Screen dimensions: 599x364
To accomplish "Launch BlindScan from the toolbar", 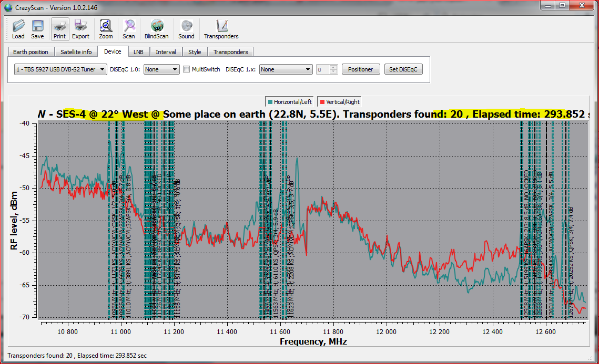I will (156, 29).
